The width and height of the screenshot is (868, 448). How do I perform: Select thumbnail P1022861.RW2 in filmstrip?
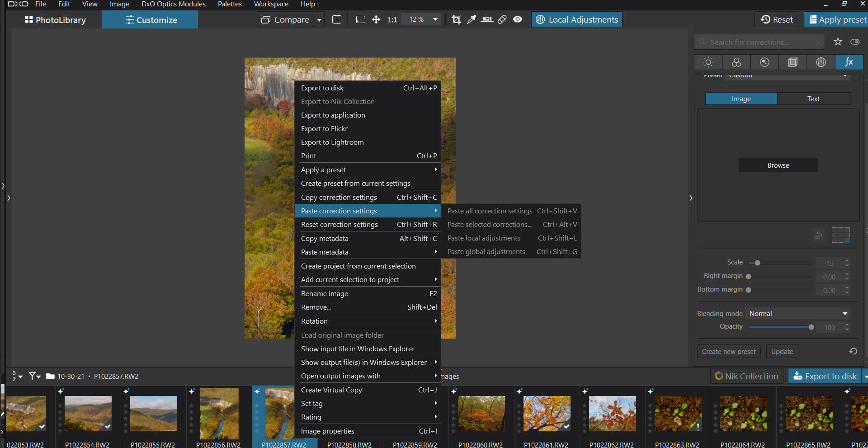coord(547,414)
